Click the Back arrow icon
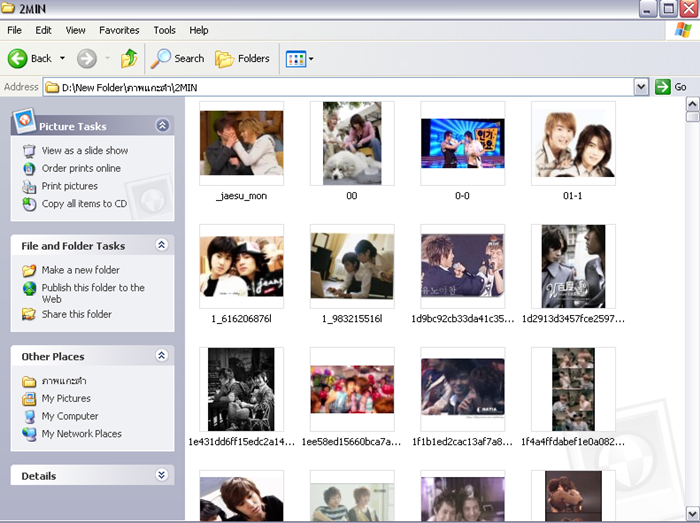Viewport: 700px width, 523px height. click(x=17, y=58)
